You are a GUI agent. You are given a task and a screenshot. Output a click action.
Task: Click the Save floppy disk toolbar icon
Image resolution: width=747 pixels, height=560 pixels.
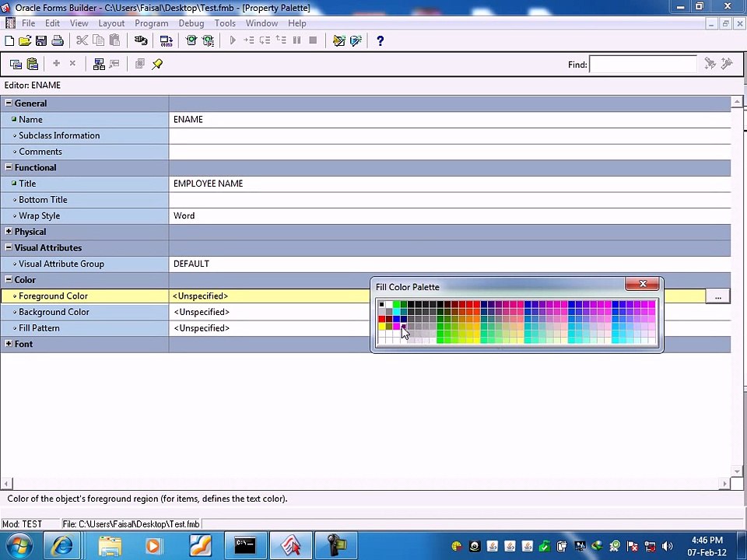coord(41,40)
